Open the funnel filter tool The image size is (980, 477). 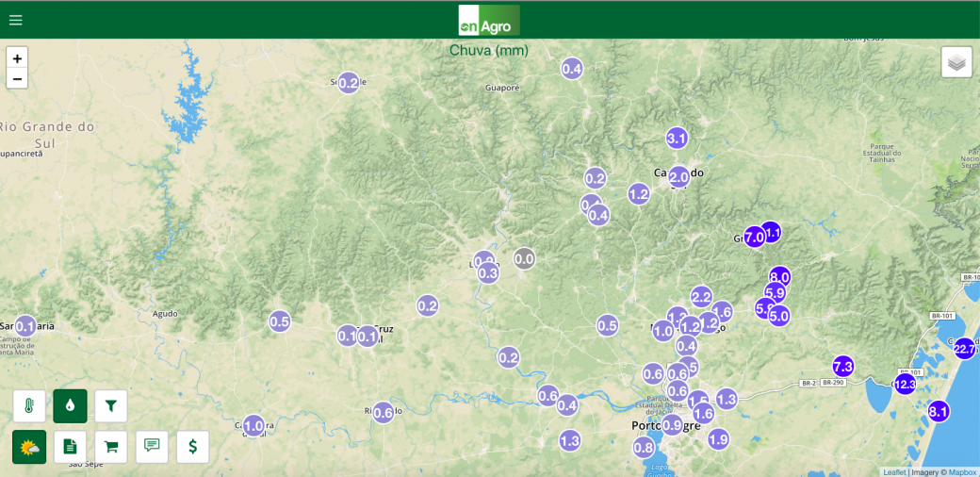pos(110,405)
